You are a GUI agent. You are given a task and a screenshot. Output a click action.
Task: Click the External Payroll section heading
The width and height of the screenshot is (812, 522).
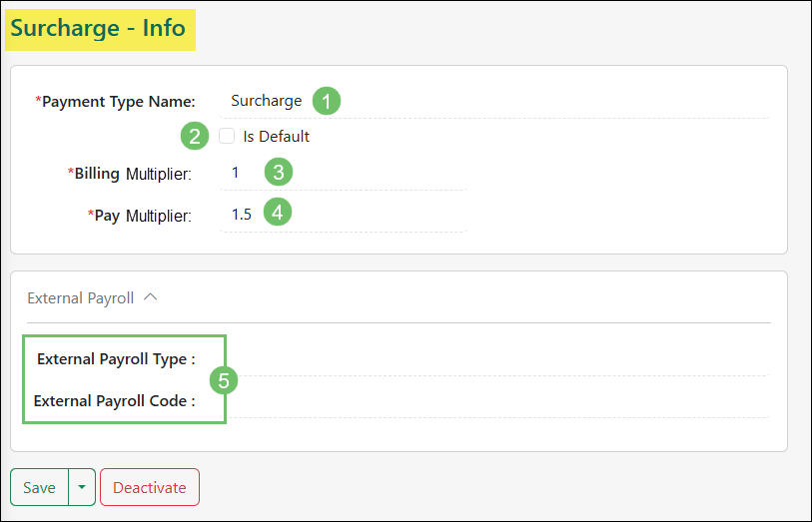tap(81, 298)
